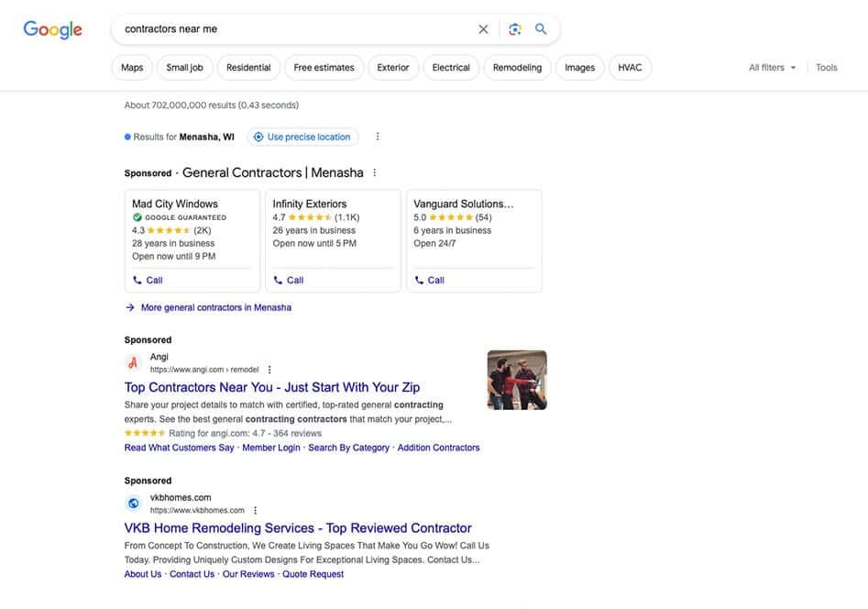Click the magnifying glass search icon
Viewport: 868px width, 609px height.
tap(541, 29)
